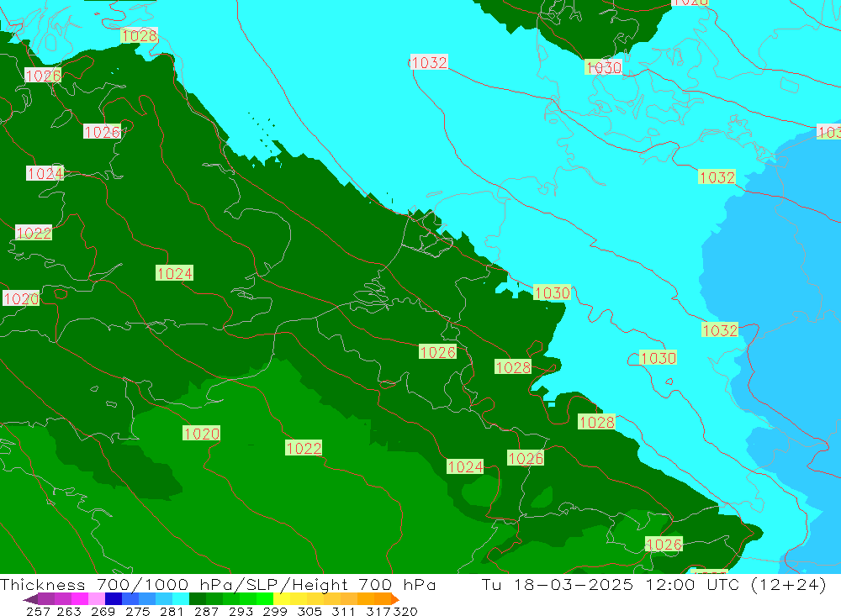This screenshot has height=616, width=841.
Task: Click the cyan legend swatch
Action: pyautogui.click(x=181, y=599)
